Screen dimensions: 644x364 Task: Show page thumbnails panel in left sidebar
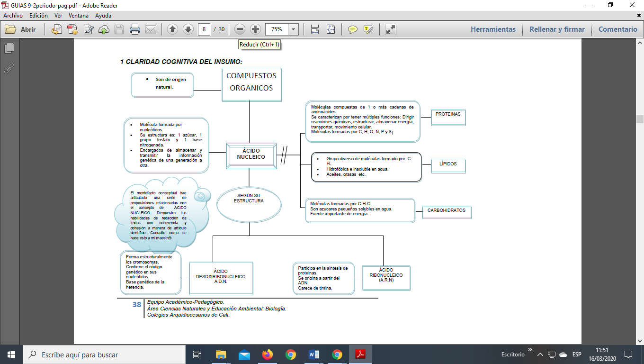coord(9,48)
